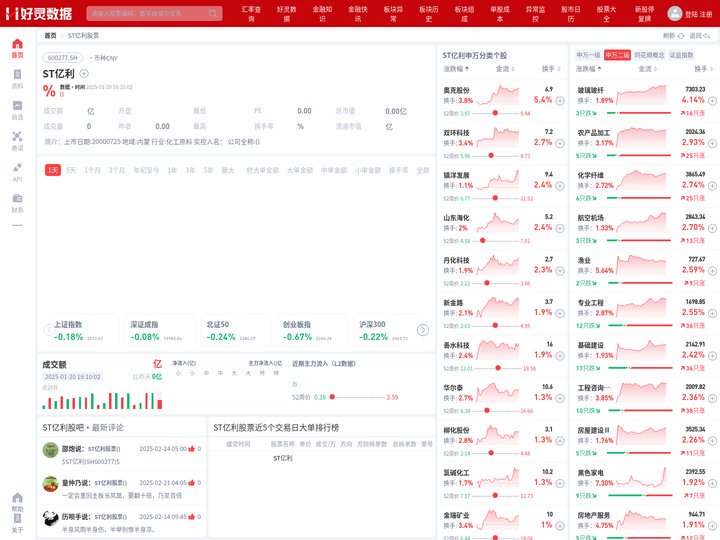
Task: Sort sector list by 金流
Action: coord(647,69)
